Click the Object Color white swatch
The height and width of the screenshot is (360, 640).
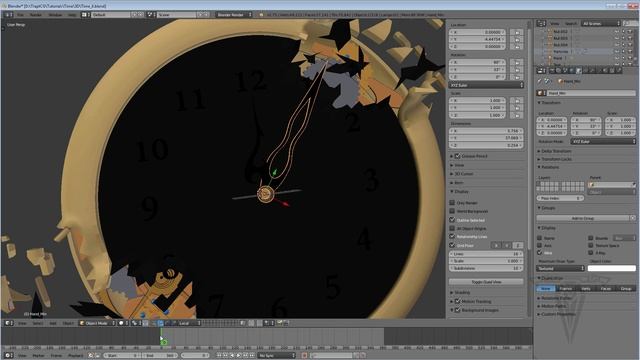[x=612, y=268]
